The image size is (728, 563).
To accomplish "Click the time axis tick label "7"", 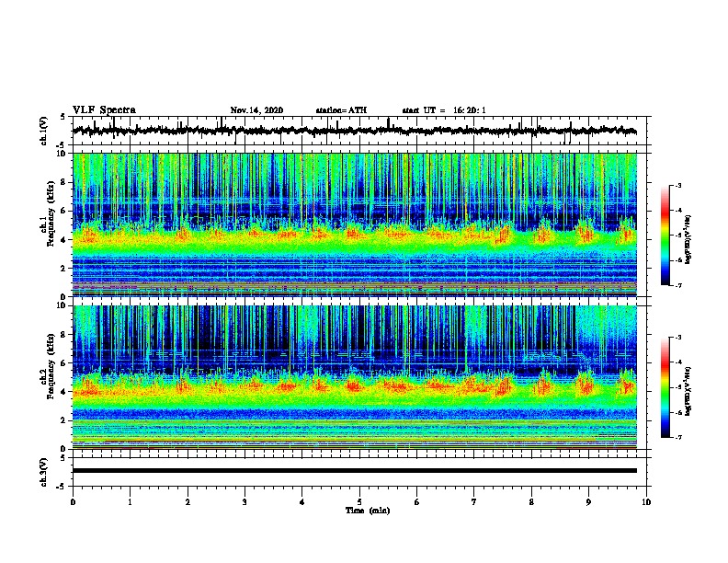I will tap(474, 502).
